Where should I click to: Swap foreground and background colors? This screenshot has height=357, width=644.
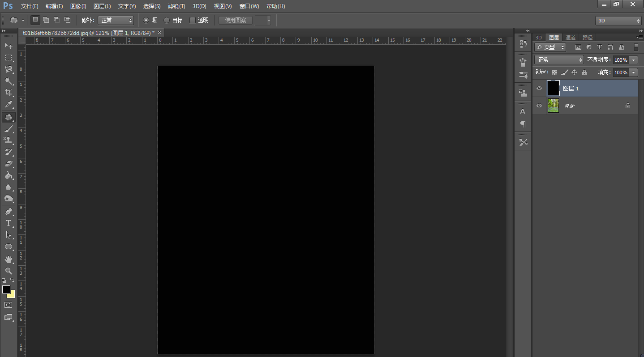coord(12,280)
